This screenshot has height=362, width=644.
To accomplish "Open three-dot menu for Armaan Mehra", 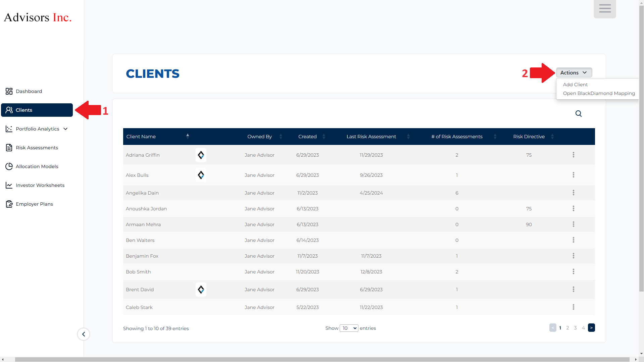I will [573, 224].
